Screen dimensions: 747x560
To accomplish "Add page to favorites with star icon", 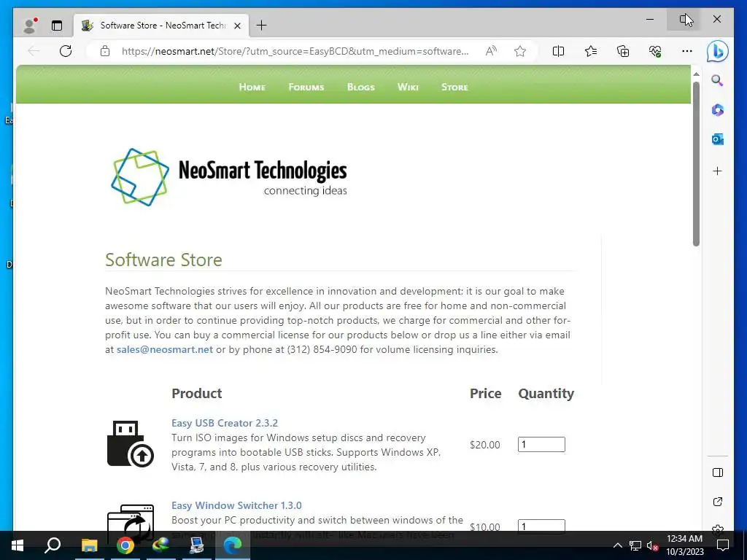I will 519,51.
